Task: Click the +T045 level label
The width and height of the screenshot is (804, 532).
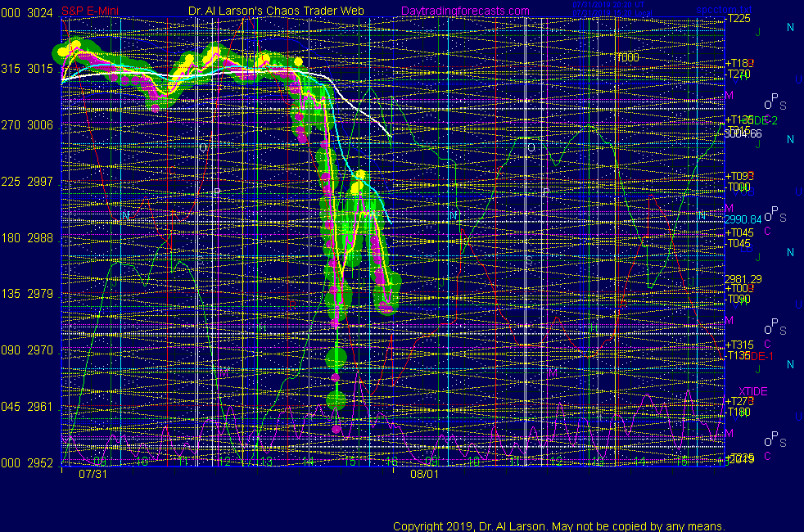Action: pos(739,232)
